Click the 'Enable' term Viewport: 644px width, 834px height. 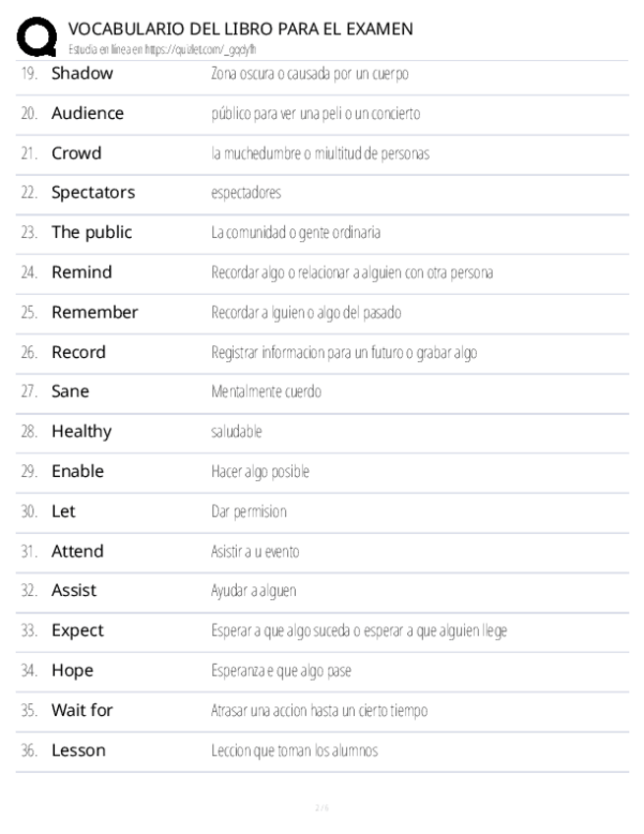(x=77, y=471)
